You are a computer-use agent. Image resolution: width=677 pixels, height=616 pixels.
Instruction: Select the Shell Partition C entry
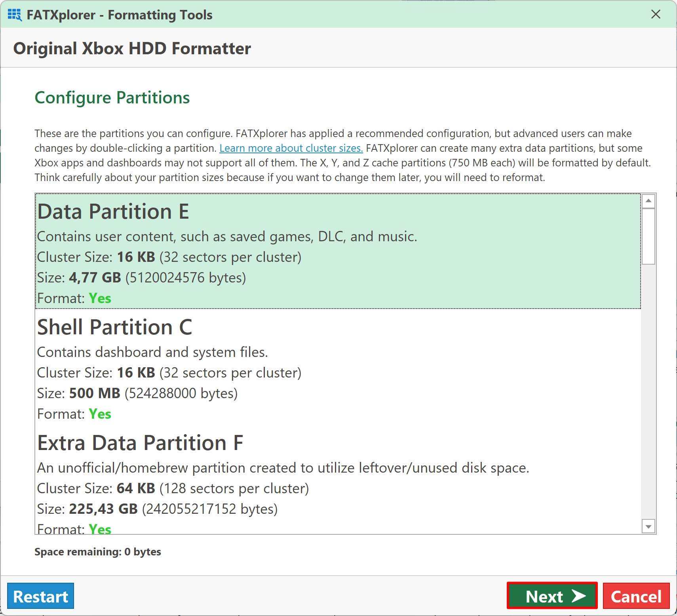pos(338,366)
